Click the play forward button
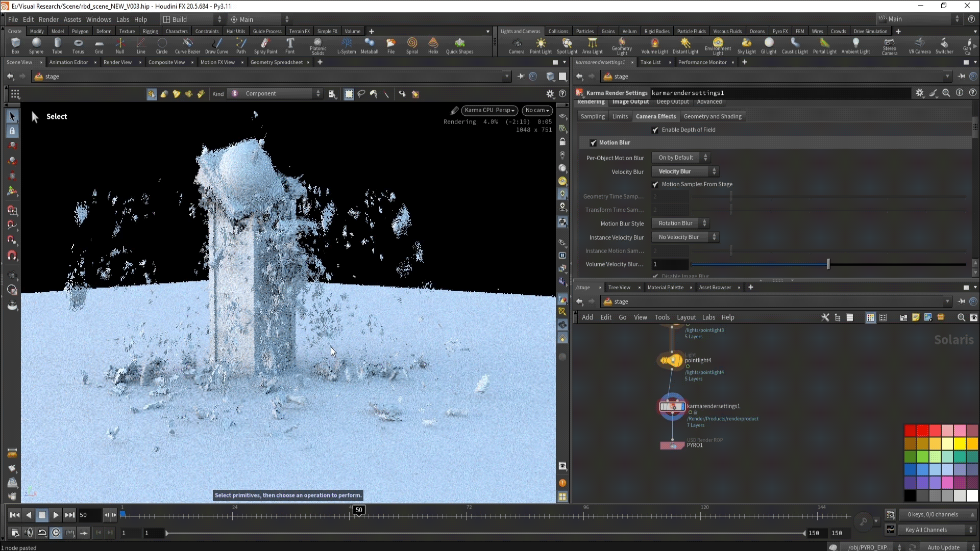Image resolution: width=980 pixels, height=551 pixels. tap(56, 515)
